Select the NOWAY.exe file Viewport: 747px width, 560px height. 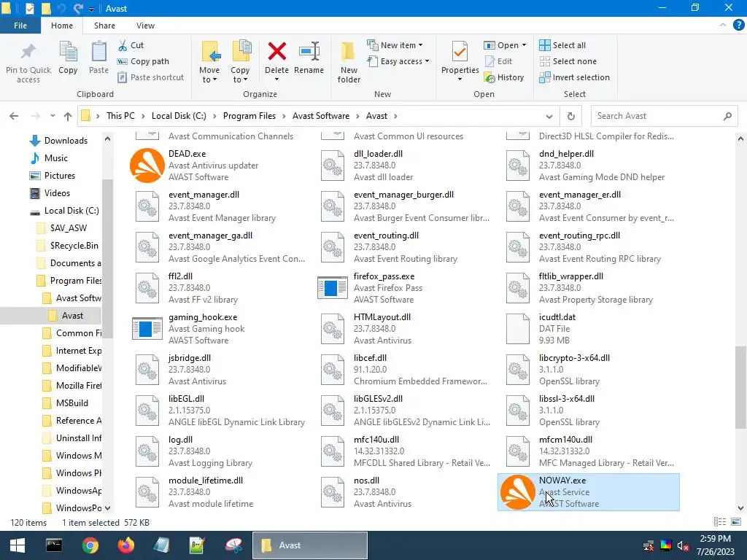(589, 492)
